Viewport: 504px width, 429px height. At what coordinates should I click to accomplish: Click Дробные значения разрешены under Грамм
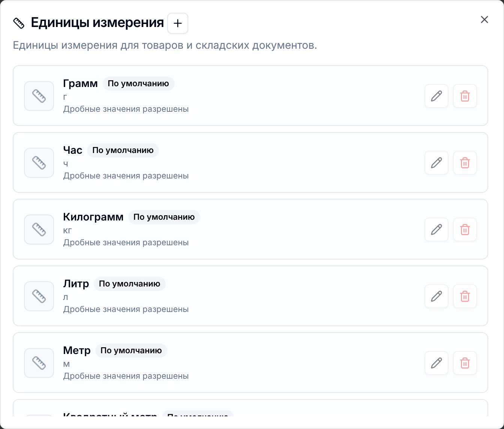tap(126, 109)
